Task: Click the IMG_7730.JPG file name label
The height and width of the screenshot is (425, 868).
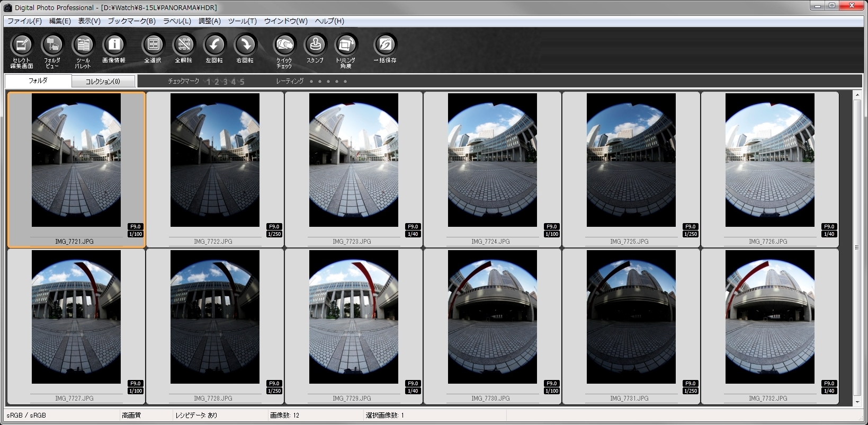Action: (x=490, y=399)
